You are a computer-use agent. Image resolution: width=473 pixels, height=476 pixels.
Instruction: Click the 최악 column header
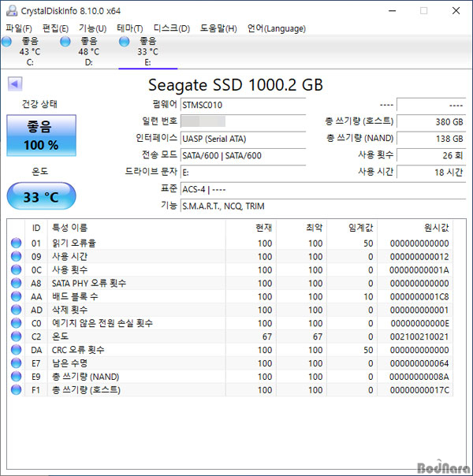301,228
